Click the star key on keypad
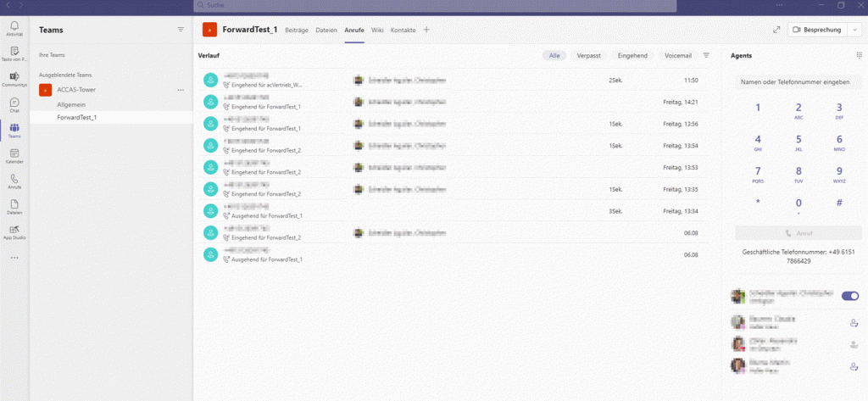Viewport: 868px width, 401px height. [x=758, y=203]
